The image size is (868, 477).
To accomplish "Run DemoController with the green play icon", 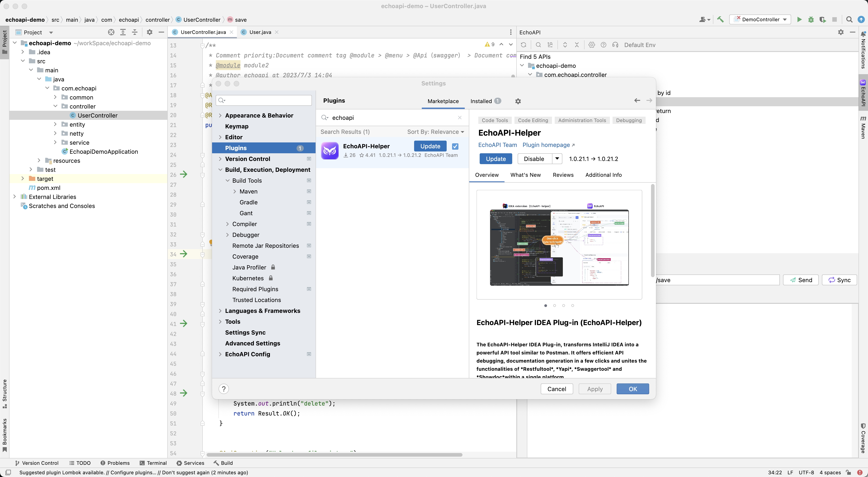I will [799, 19].
